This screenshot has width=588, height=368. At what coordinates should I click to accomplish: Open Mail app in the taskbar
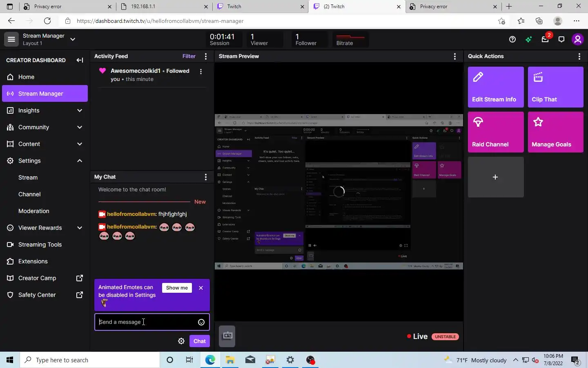[x=250, y=360]
